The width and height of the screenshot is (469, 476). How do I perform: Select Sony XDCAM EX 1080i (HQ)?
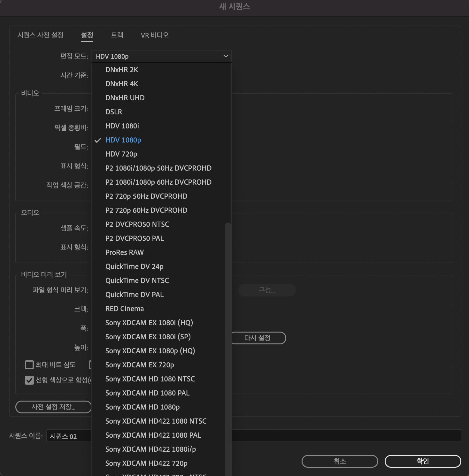point(158,323)
